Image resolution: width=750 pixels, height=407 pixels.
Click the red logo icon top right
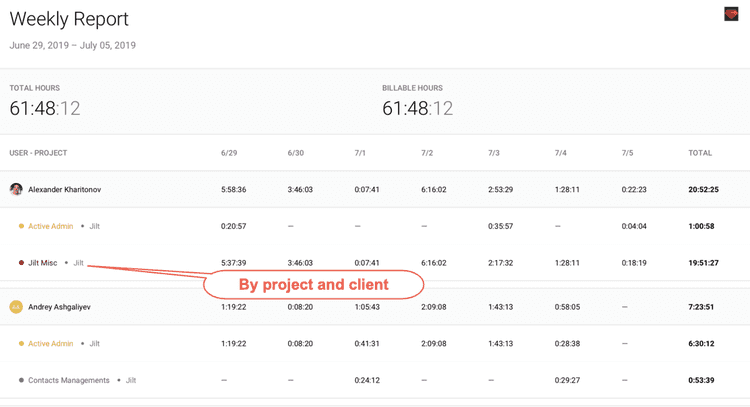(731, 14)
